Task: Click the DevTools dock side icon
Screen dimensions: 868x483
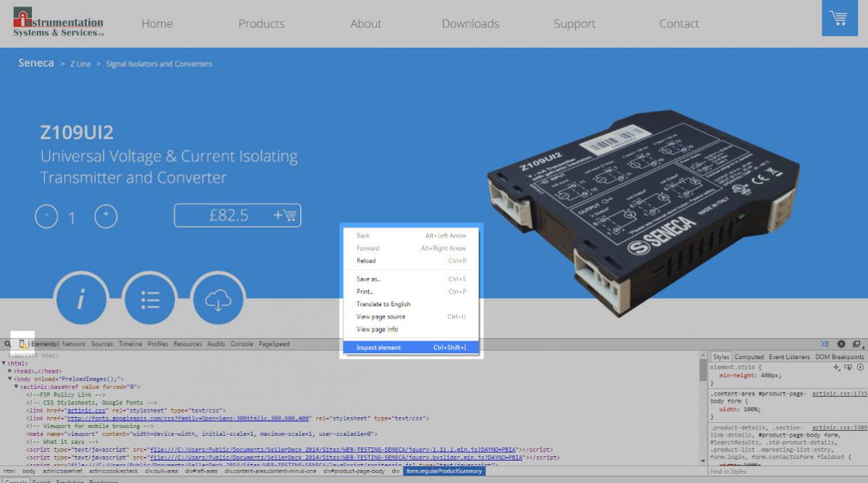Action: [856, 344]
